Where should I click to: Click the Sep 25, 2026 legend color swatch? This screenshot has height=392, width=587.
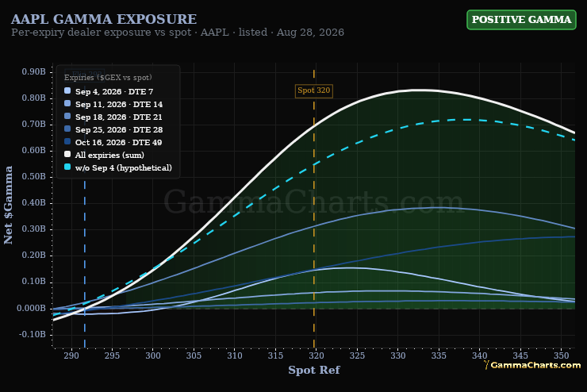(x=67, y=129)
